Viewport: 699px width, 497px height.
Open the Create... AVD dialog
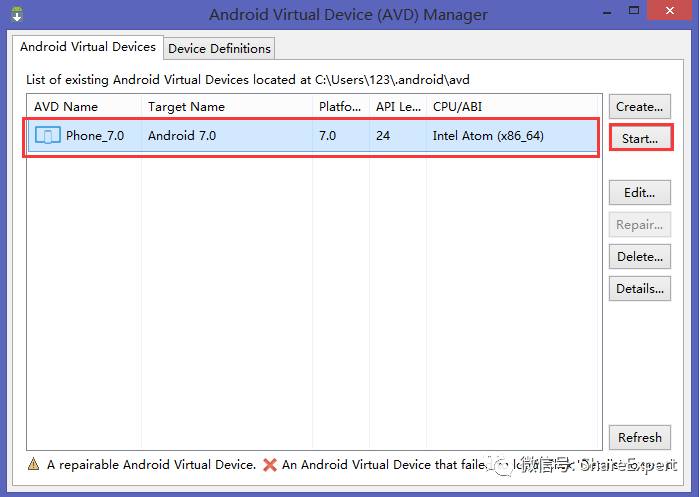[x=639, y=107]
